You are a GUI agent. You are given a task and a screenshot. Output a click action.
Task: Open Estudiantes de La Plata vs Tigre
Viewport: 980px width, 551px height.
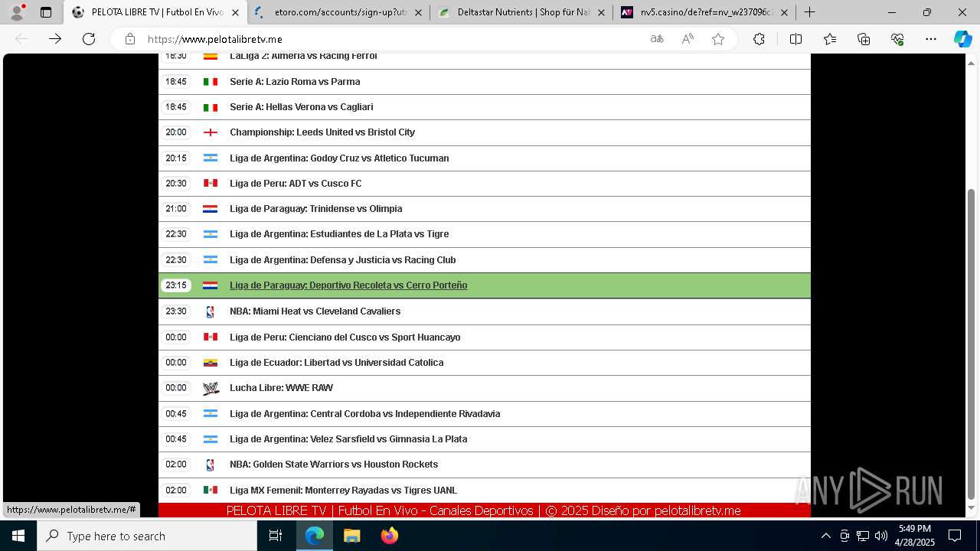click(339, 234)
